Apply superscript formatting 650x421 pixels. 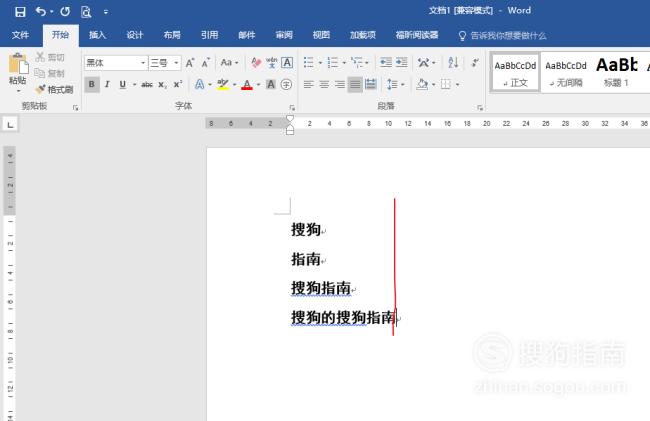[178, 85]
